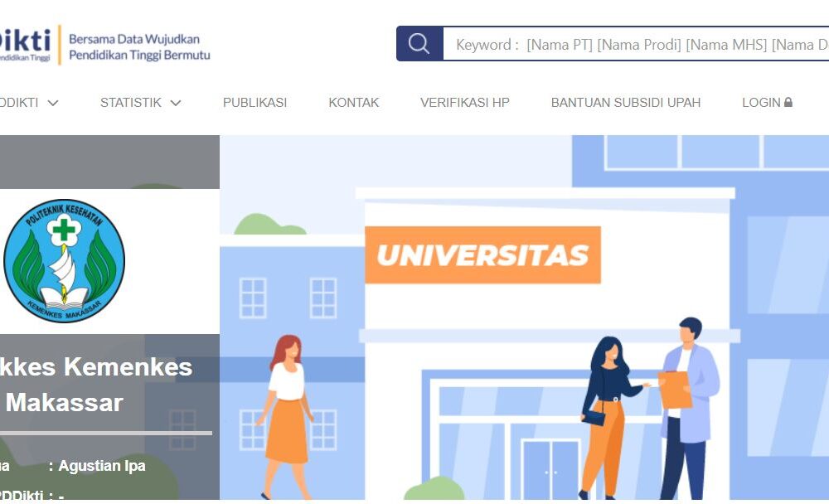The image size is (829, 504).
Task: Click the man holding clipboard illustration
Action: (686, 409)
